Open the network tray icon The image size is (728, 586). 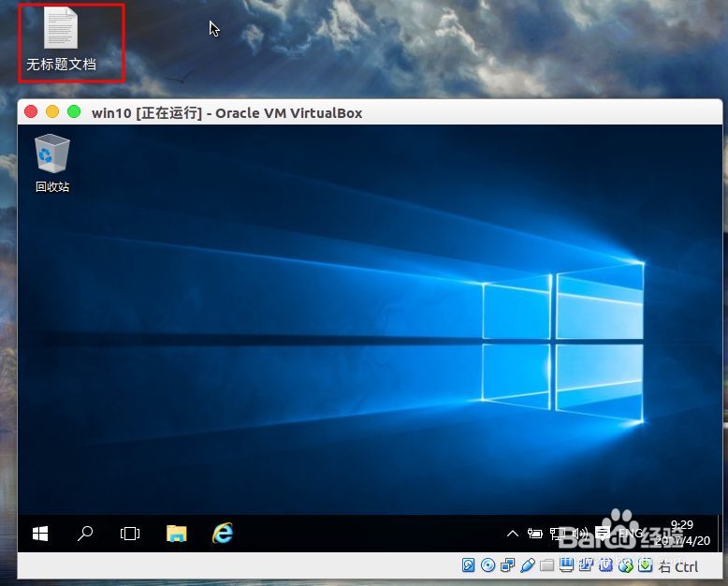(x=557, y=534)
